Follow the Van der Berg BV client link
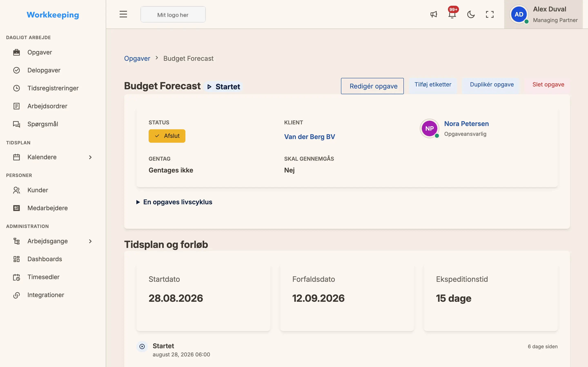The image size is (588, 367). [310, 137]
